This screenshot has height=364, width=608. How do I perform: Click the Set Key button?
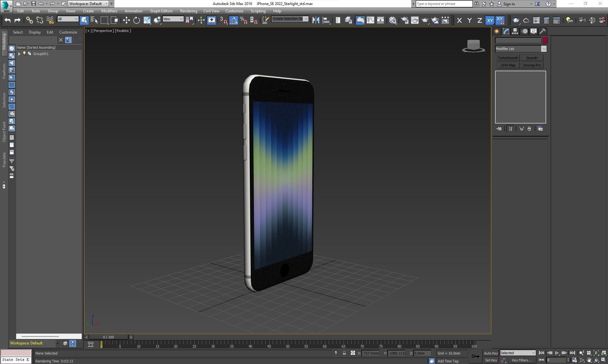pyautogui.click(x=491, y=360)
